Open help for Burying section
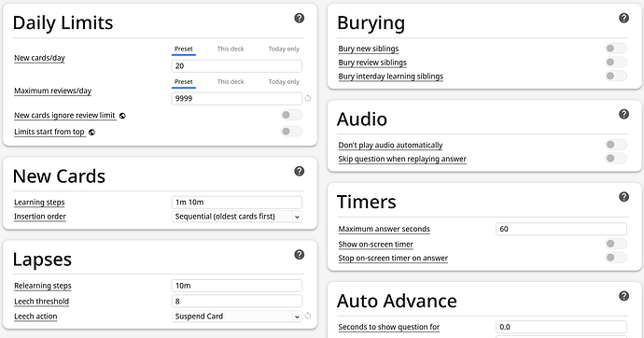Image resolution: width=644 pixels, height=338 pixels. tap(623, 18)
